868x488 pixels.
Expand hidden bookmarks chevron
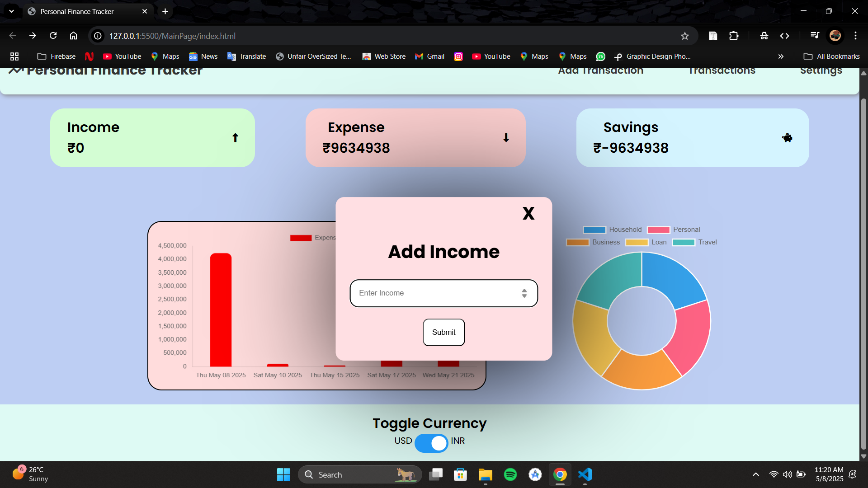pyautogui.click(x=781, y=56)
